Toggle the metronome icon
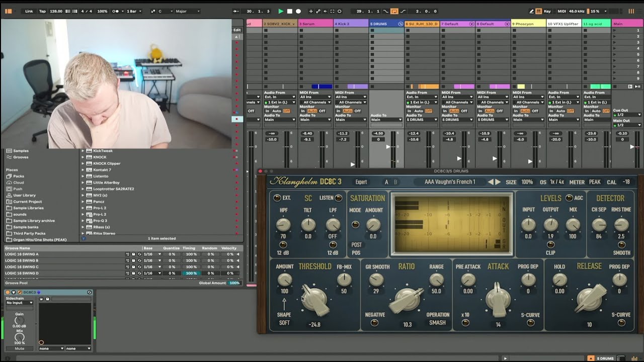This screenshot has width=644, height=362. (116, 11)
